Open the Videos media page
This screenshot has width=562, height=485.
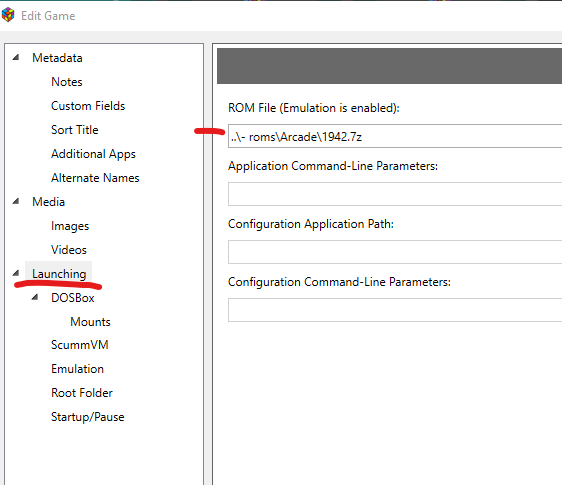[x=69, y=250]
